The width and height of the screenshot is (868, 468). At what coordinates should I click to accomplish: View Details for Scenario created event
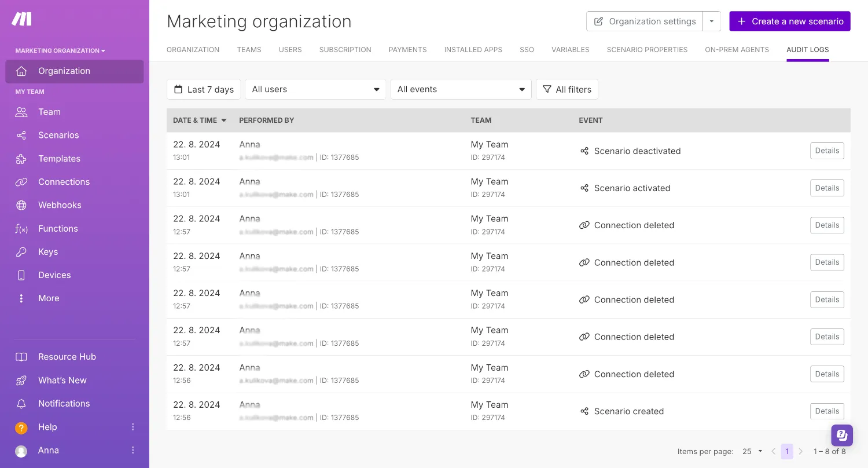click(827, 411)
